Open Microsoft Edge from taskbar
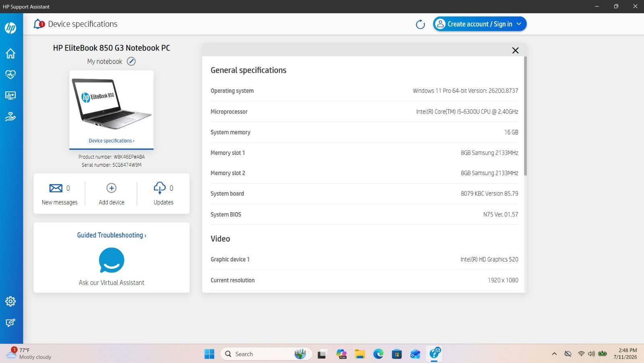The height and width of the screenshot is (363, 644). (378, 354)
